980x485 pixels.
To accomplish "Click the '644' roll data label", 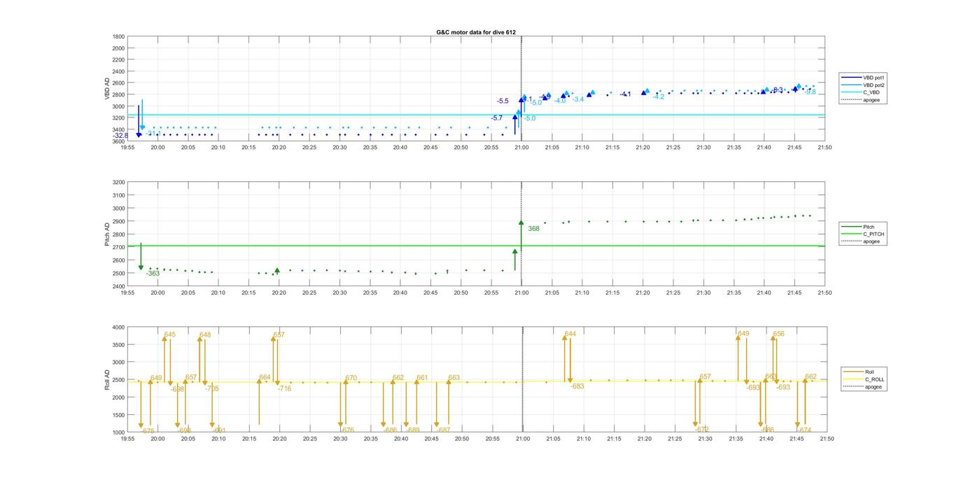I will pos(570,334).
